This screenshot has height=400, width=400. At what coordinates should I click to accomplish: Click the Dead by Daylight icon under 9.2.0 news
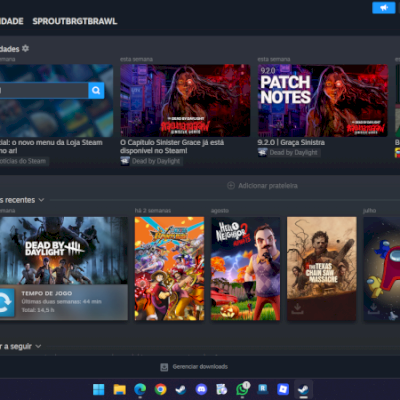[x=262, y=153]
